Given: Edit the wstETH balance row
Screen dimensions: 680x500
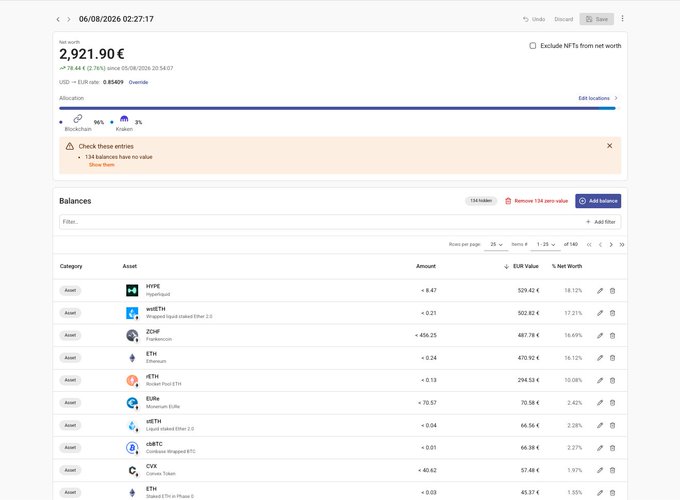Looking at the screenshot, I should (600, 313).
